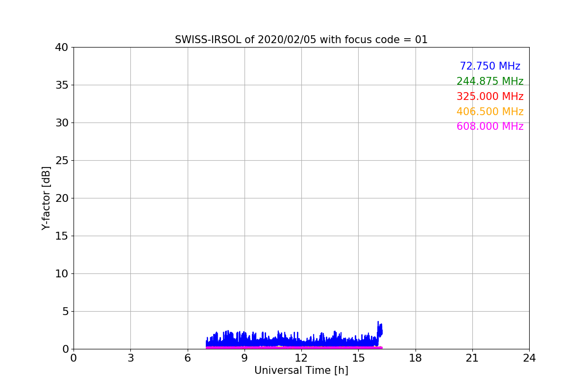This screenshot has height=392, width=588.
Task: Select the 244.875 MHz legend label
Action: coord(490,81)
